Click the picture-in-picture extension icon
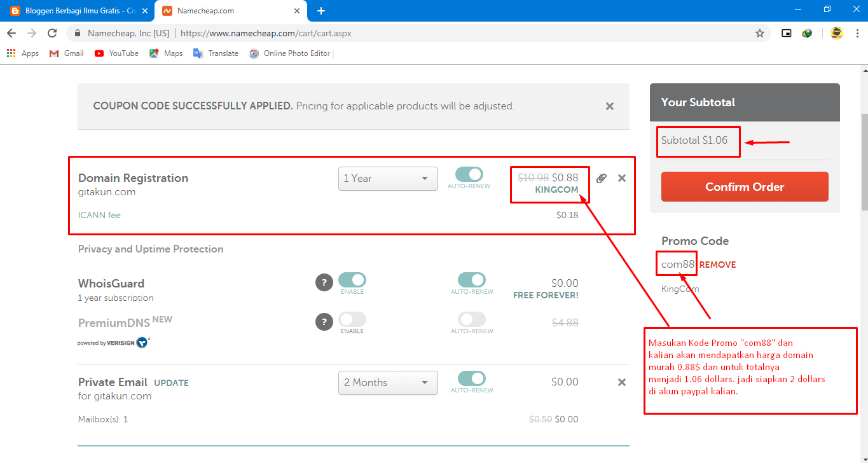Screen dimensions: 868x463 click(787, 33)
